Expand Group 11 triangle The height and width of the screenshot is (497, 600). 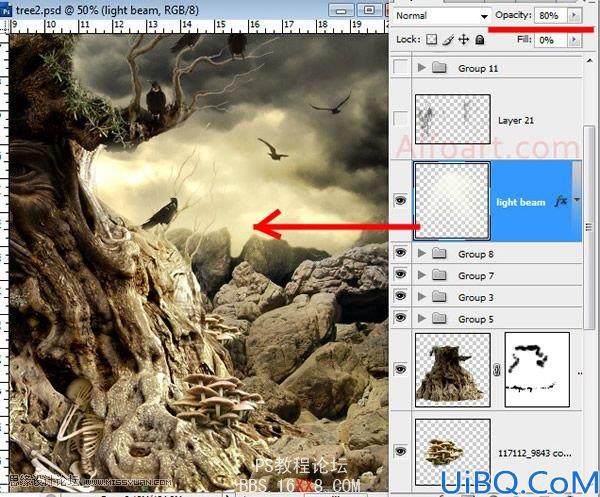421,68
